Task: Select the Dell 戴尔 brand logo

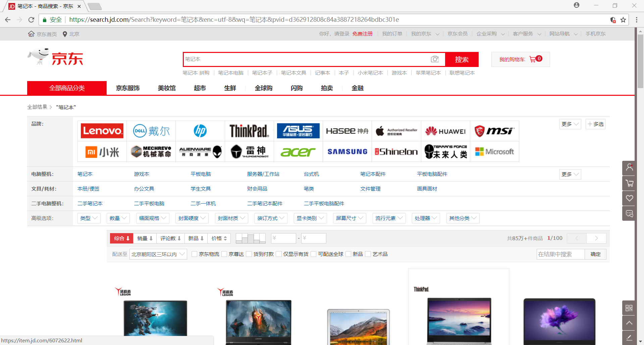Action: click(x=151, y=131)
